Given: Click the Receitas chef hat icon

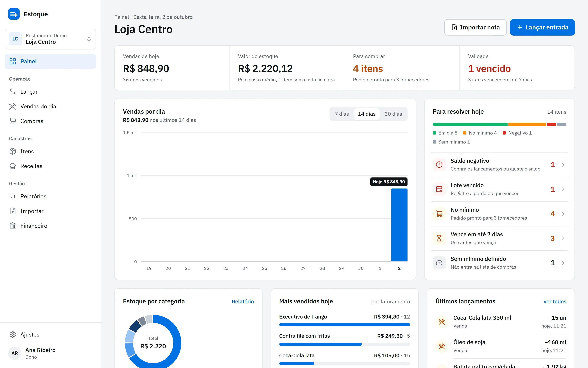Looking at the screenshot, I should point(13,166).
